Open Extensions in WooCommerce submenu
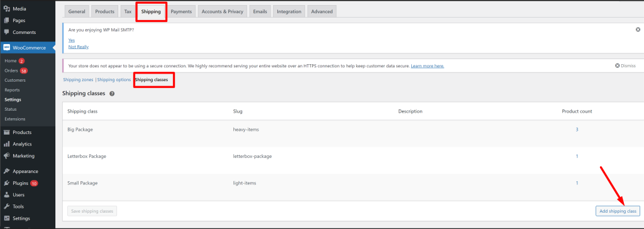 [x=15, y=120]
